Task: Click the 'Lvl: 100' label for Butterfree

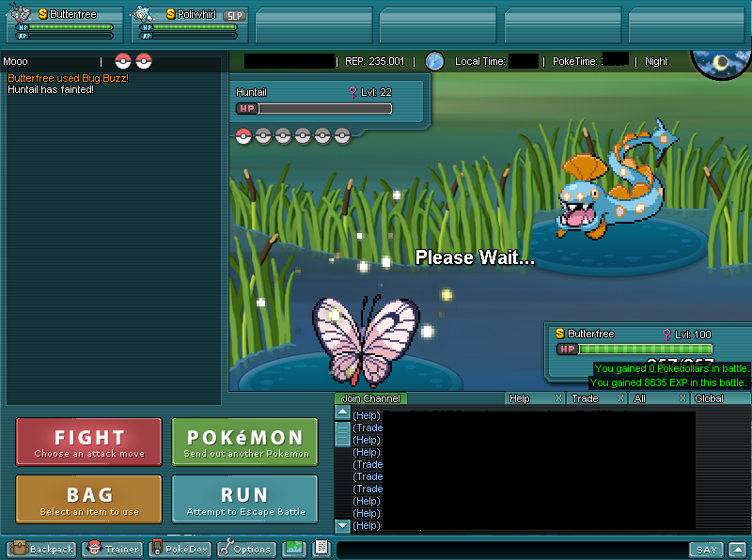Action: tap(693, 334)
